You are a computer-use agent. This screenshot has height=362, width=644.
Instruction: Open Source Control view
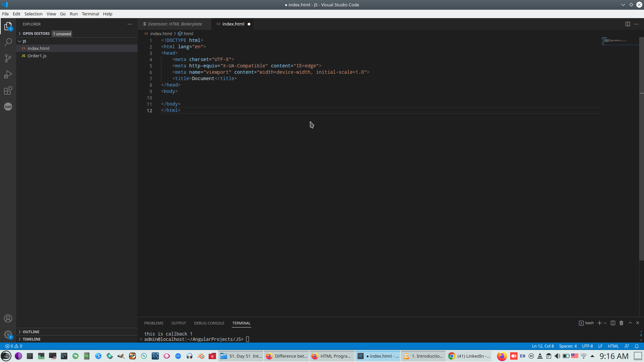pos(8,58)
